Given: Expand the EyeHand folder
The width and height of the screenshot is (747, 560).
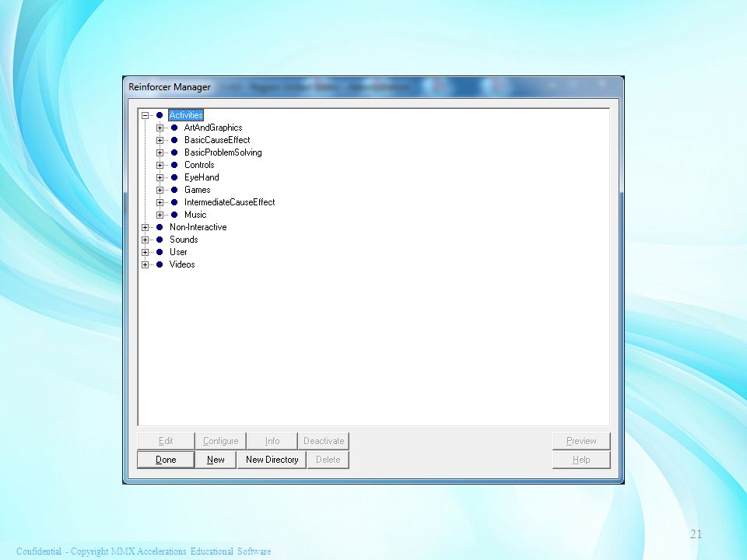Looking at the screenshot, I should pos(160,177).
